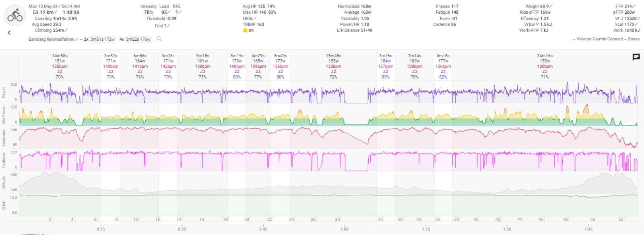Open the interval search magnifier icon
This screenshot has width=644, height=235.
159,39
